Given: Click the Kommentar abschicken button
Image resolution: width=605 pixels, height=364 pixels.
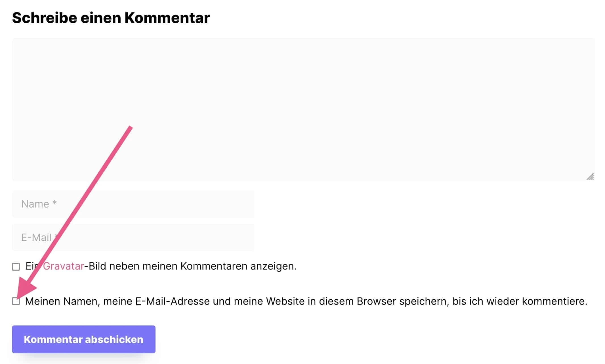Looking at the screenshot, I should 84,339.
